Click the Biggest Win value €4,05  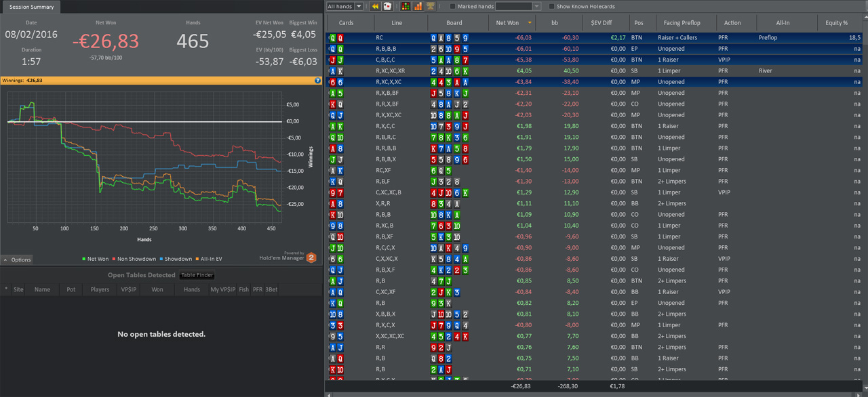point(303,35)
